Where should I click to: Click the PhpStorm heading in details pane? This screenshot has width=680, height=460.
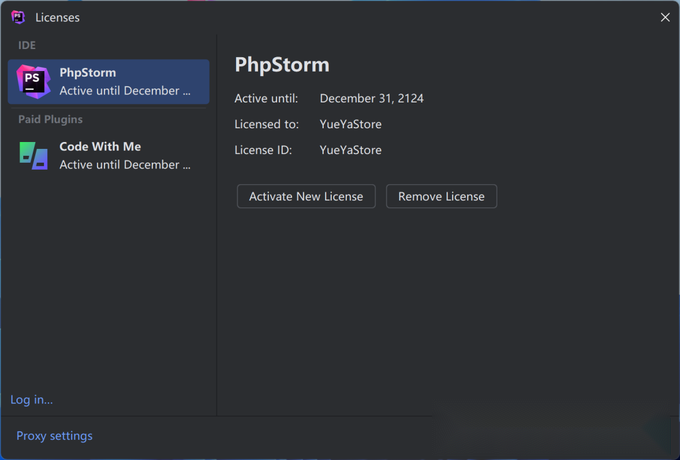coord(282,65)
